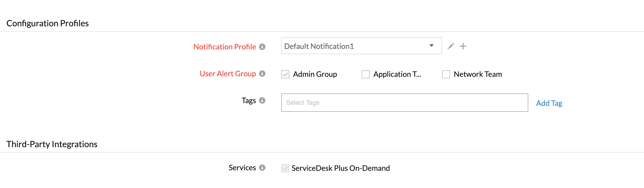Edit the notification profile with the pencil icon
The width and height of the screenshot is (644, 188).
click(x=451, y=46)
